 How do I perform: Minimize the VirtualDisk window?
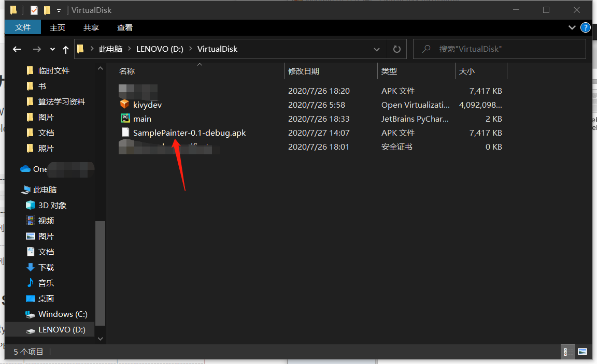(516, 10)
